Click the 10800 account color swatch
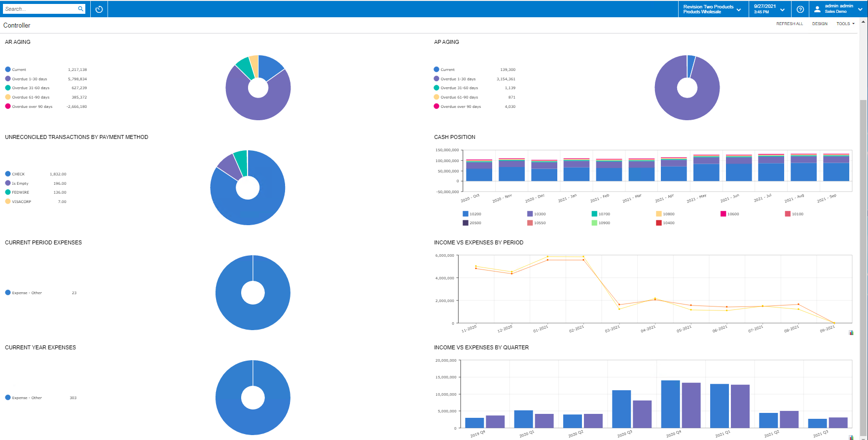The width and height of the screenshot is (868, 440). point(659,214)
